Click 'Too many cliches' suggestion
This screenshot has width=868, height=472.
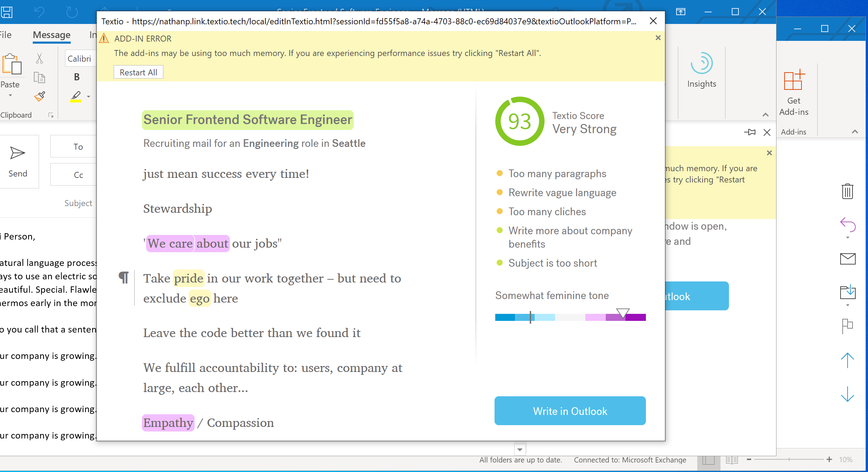pos(547,212)
